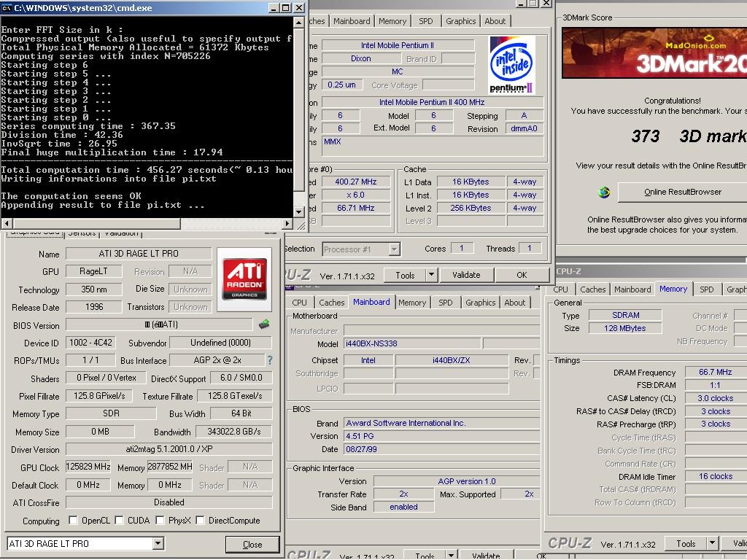Click the GPU-Z BIOS save icon

[x=264, y=324]
